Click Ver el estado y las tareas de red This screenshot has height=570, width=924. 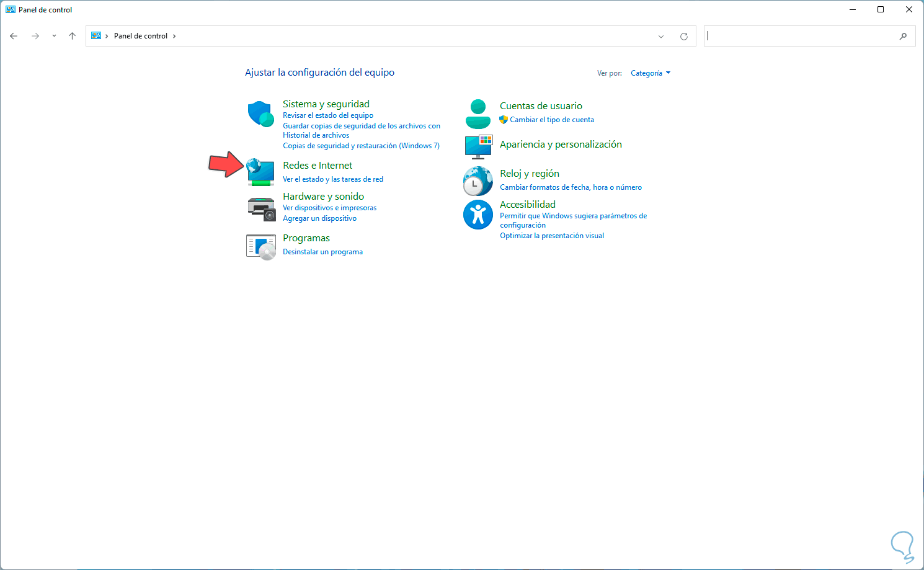pos(333,179)
